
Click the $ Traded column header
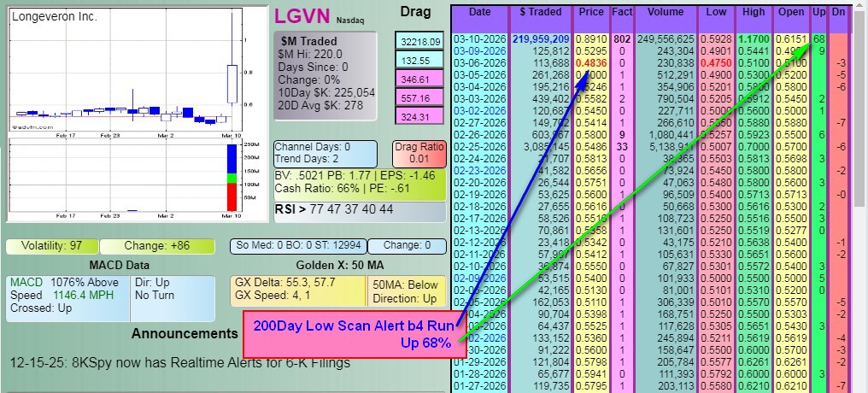[x=540, y=13]
